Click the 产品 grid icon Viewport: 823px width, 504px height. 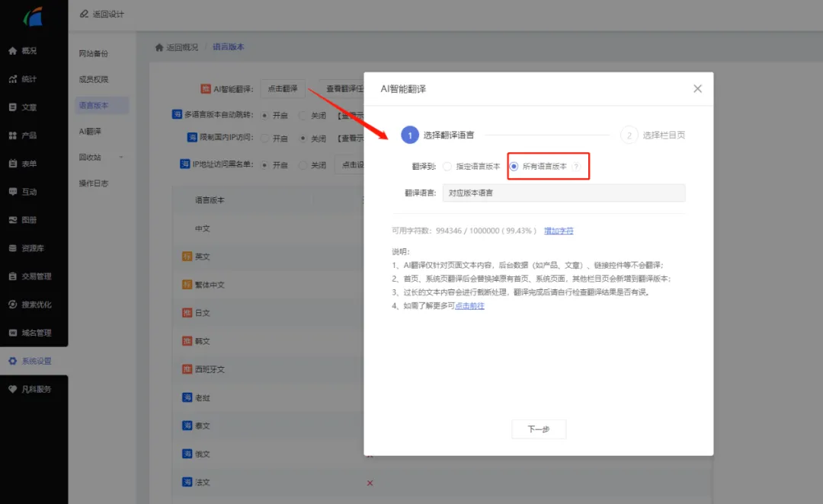point(13,136)
